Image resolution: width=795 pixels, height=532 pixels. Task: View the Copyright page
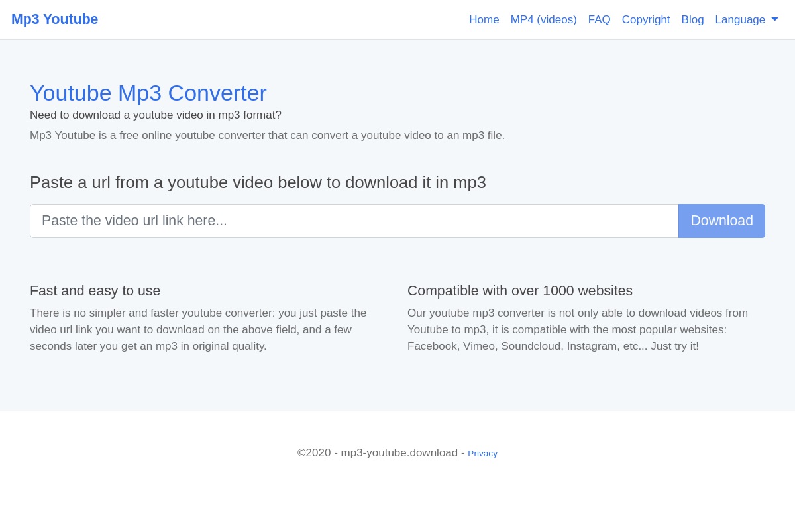coord(646,20)
